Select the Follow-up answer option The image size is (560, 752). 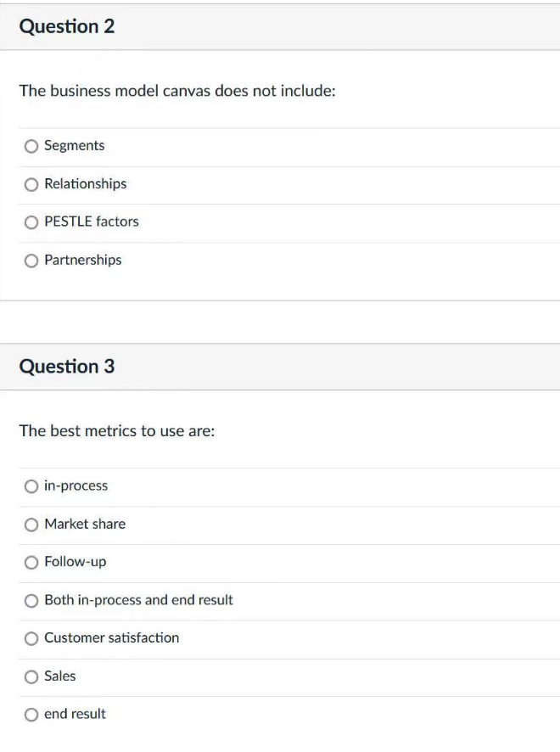coord(31,562)
